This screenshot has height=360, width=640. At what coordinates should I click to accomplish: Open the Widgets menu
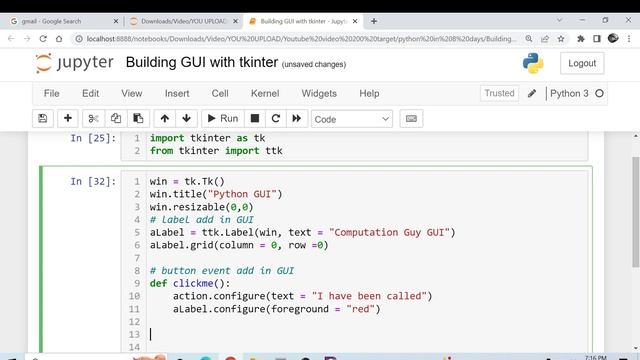319,93
